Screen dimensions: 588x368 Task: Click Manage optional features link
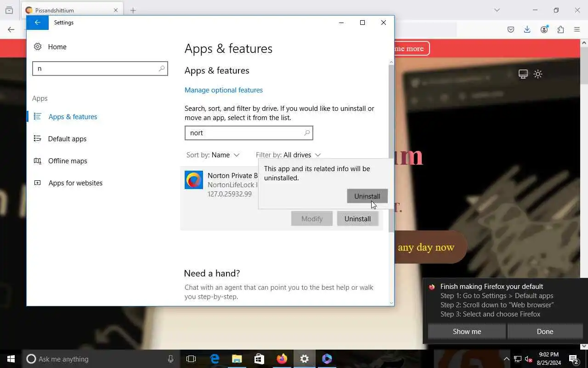click(x=224, y=90)
